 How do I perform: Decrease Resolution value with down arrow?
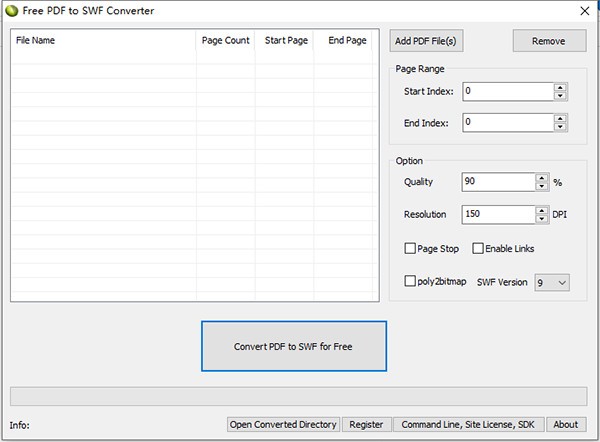[x=542, y=219]
